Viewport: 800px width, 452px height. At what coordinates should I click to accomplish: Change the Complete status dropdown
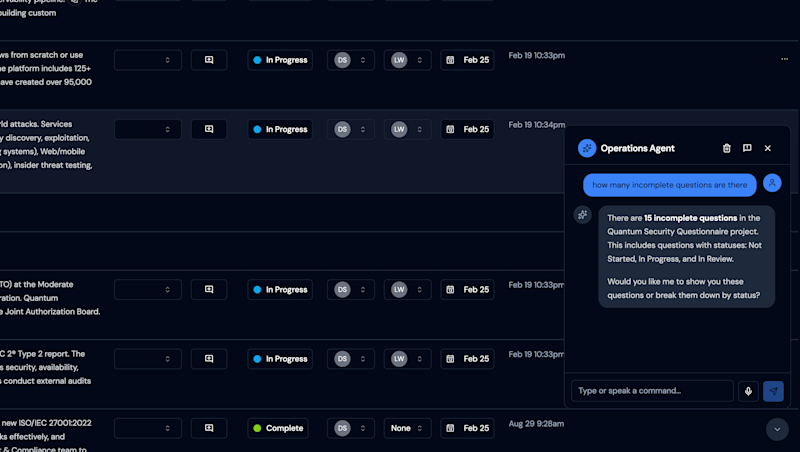pos(280,429)
